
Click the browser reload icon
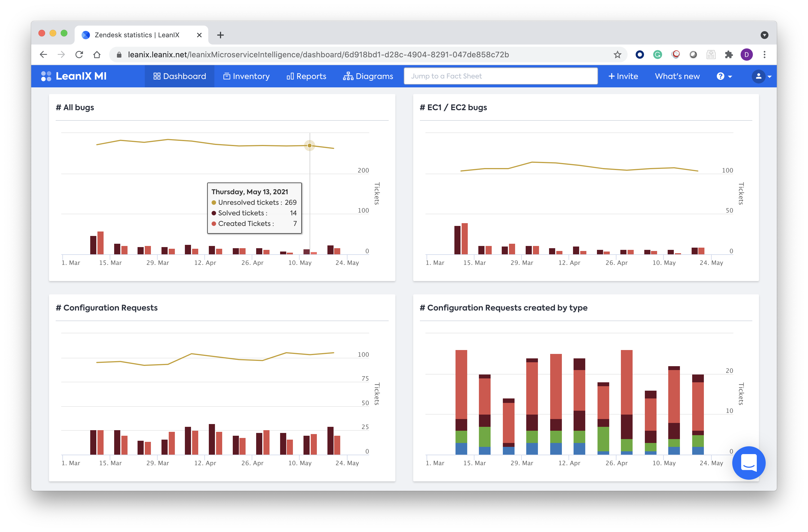79,55
